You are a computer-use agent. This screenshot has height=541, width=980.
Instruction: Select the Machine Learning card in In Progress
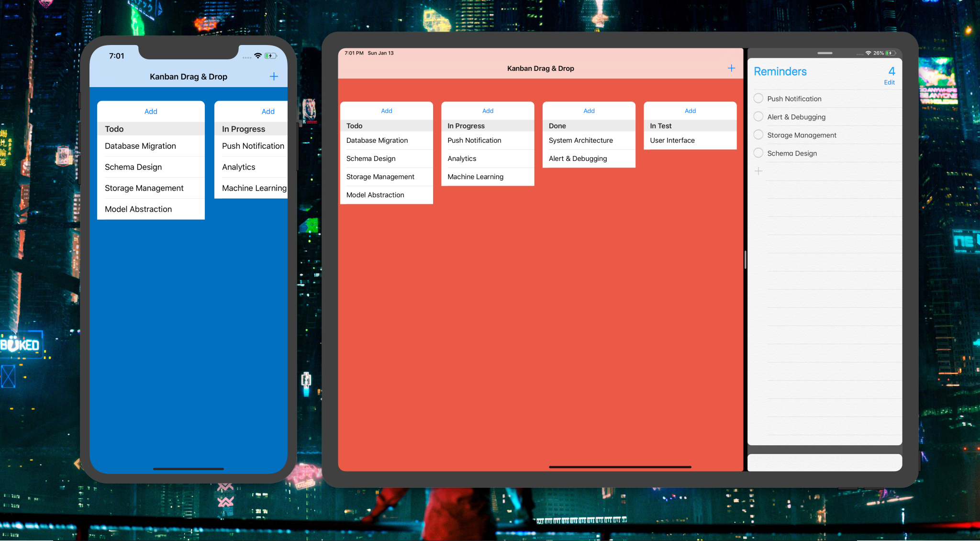tap(475, 177)
